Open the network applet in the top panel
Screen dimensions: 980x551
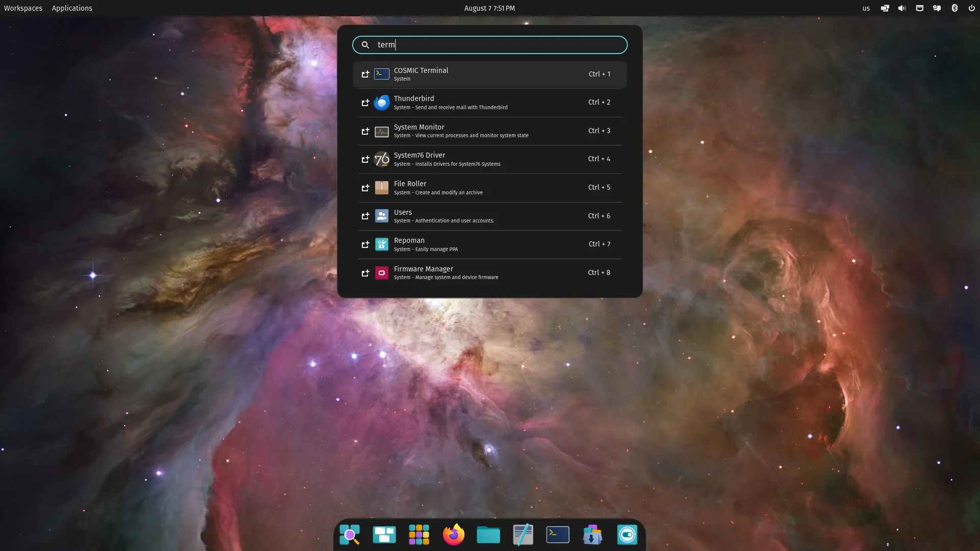coord(920,8)
